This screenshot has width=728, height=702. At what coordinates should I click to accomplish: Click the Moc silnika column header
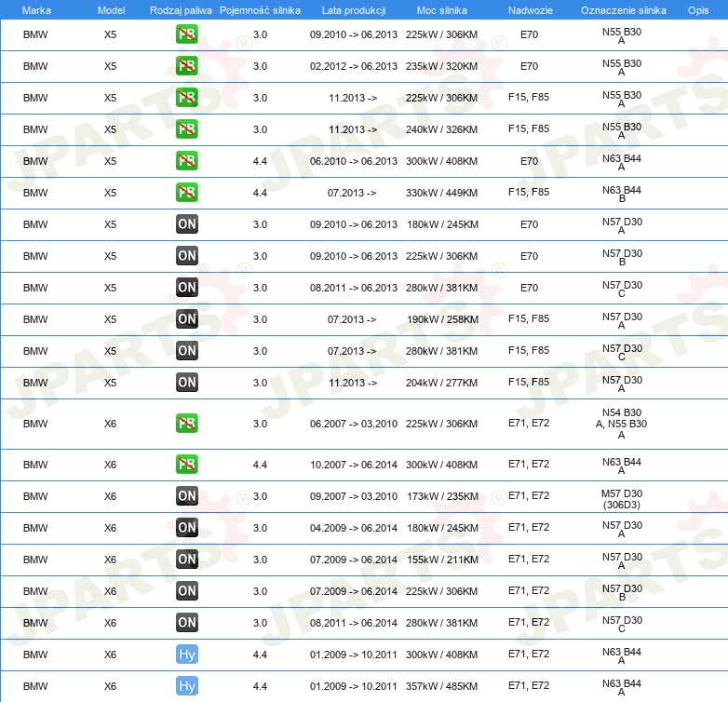(x=442, y=10)
